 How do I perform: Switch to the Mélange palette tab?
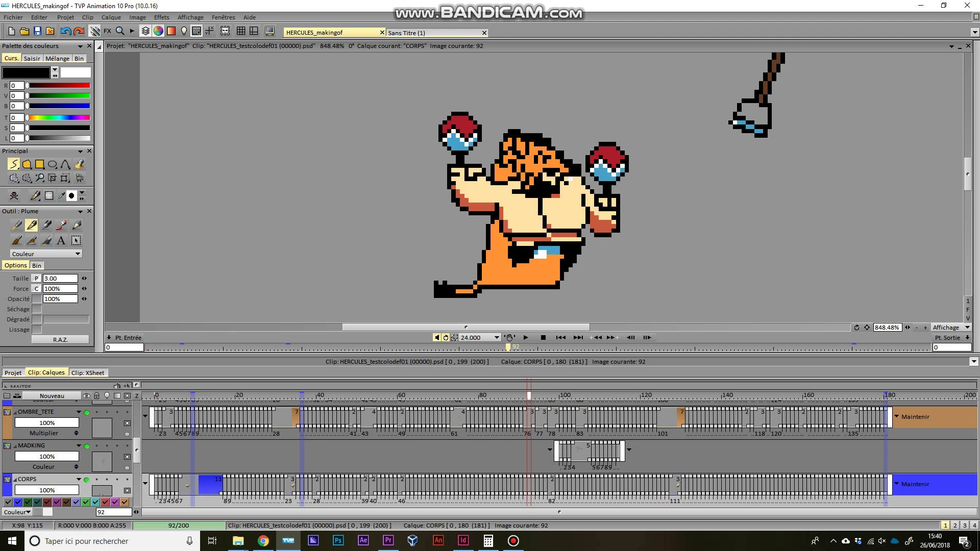57,58
